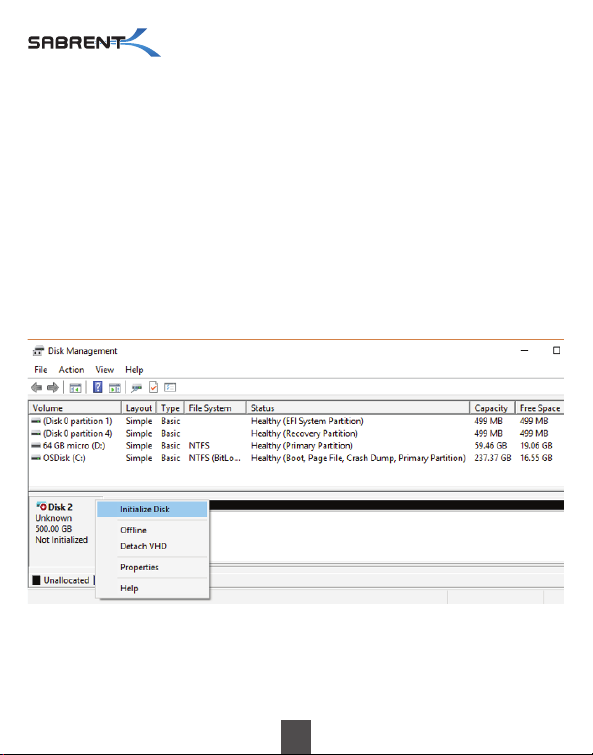Click the Show/Hide Action Pane icon

tap(115, 388)
